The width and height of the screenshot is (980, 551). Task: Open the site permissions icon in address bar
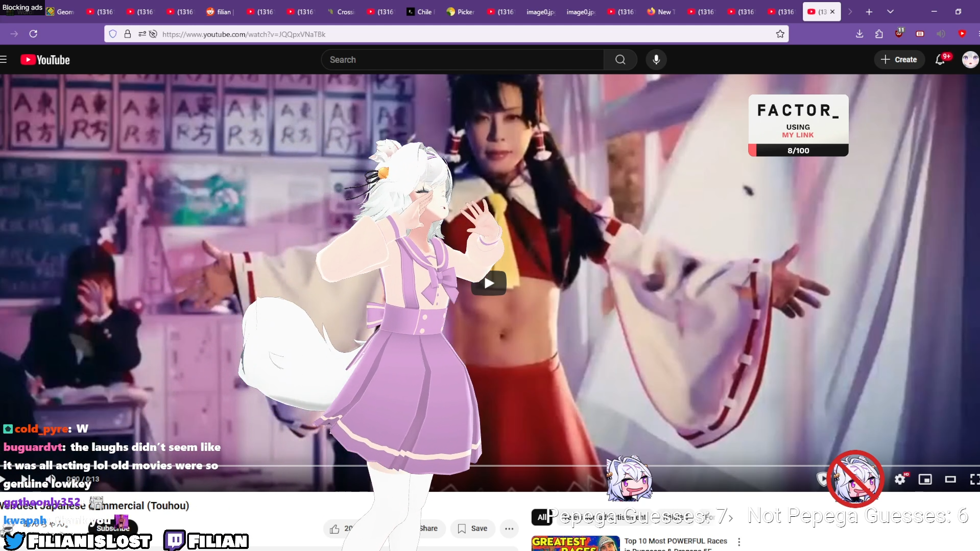point(142,34)
